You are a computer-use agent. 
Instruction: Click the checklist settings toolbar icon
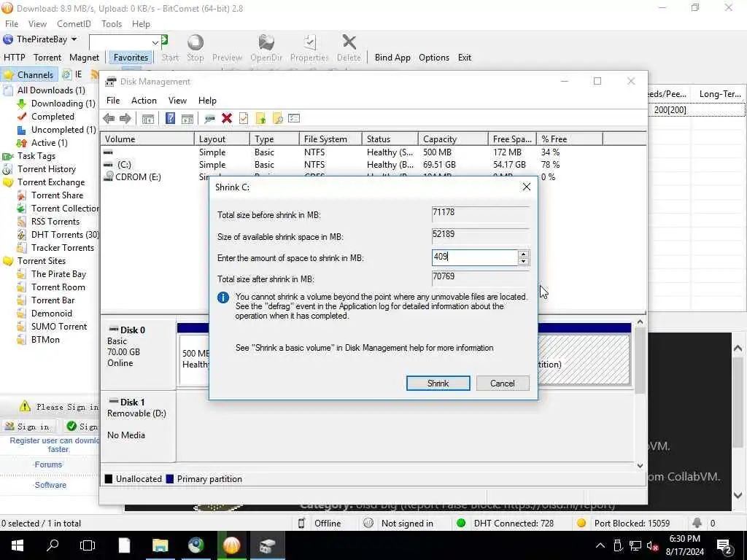(294, 118)
